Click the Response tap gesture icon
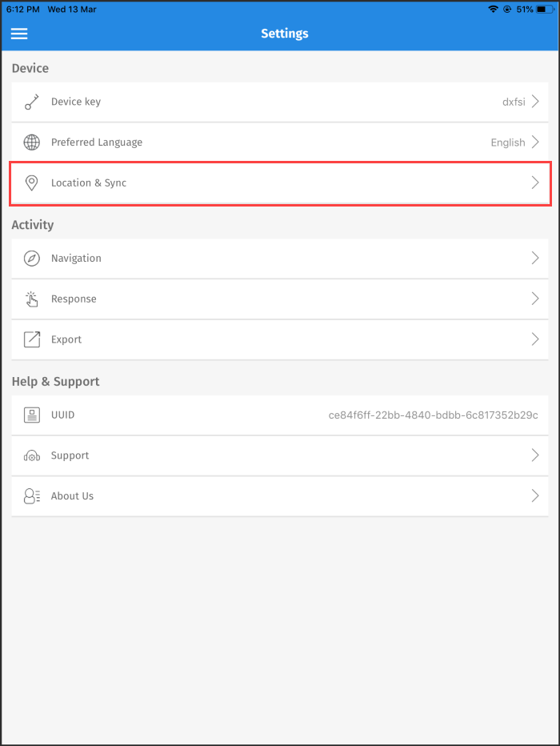This screenshot has height=746, width=560. [x=31, y=299]
